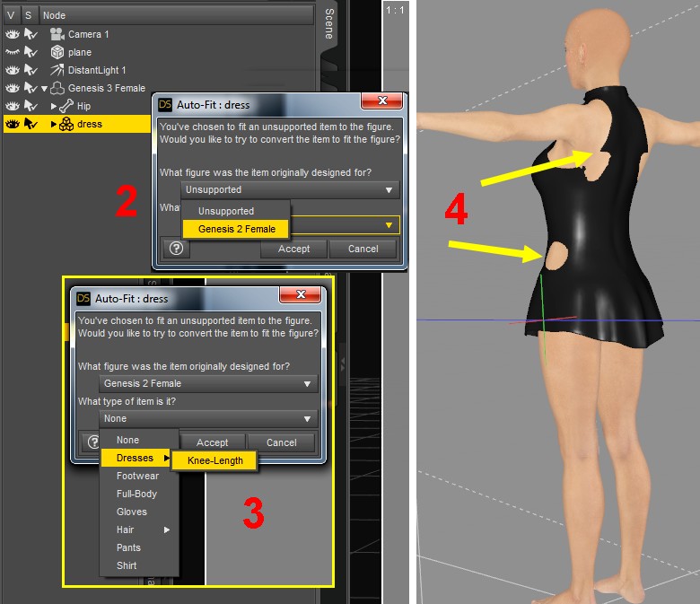The image size is (700, 604).
Task: Select the DistantLight 1 row label
Action: point(97,70)
